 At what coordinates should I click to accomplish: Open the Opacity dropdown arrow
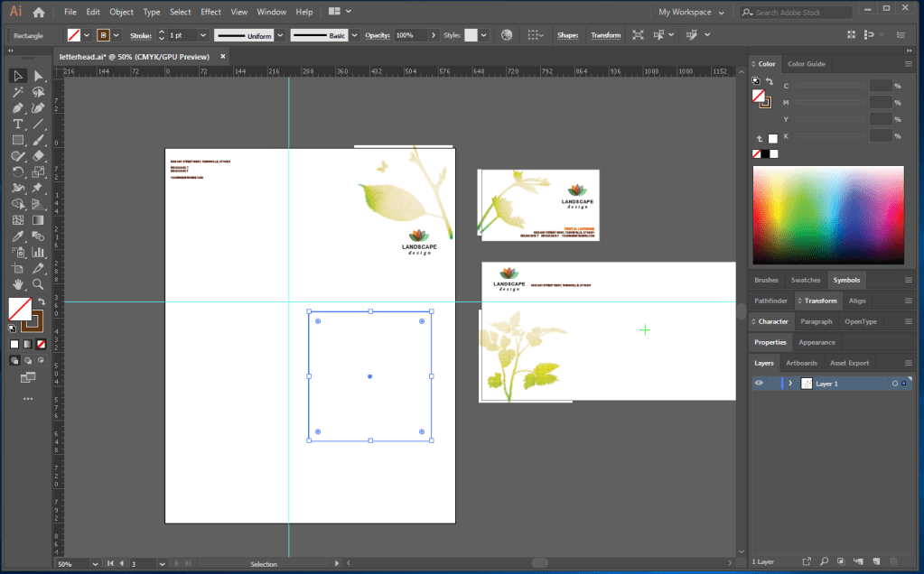tap(434, 35)
